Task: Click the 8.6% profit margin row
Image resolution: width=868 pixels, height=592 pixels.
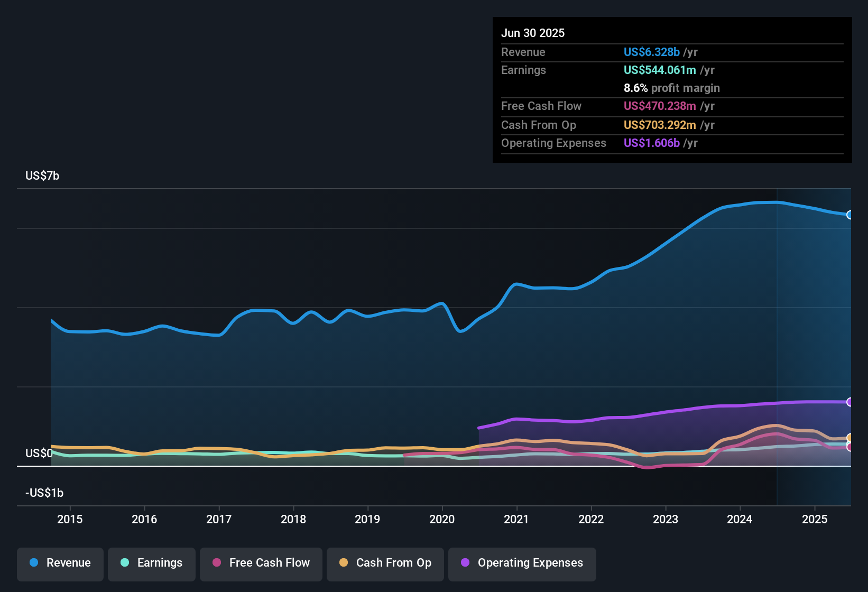Action: (672, 88)
